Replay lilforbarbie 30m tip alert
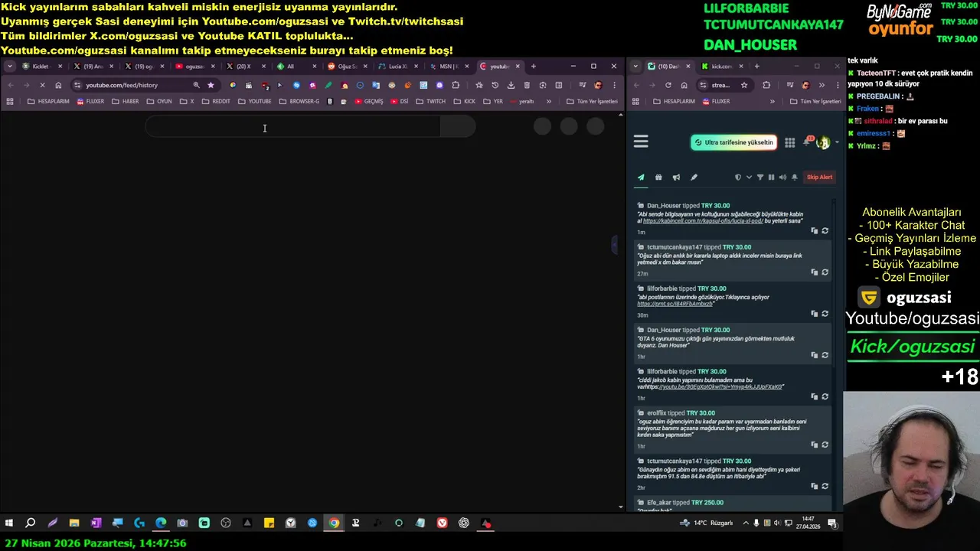980x551 pixels. [825, 313]
